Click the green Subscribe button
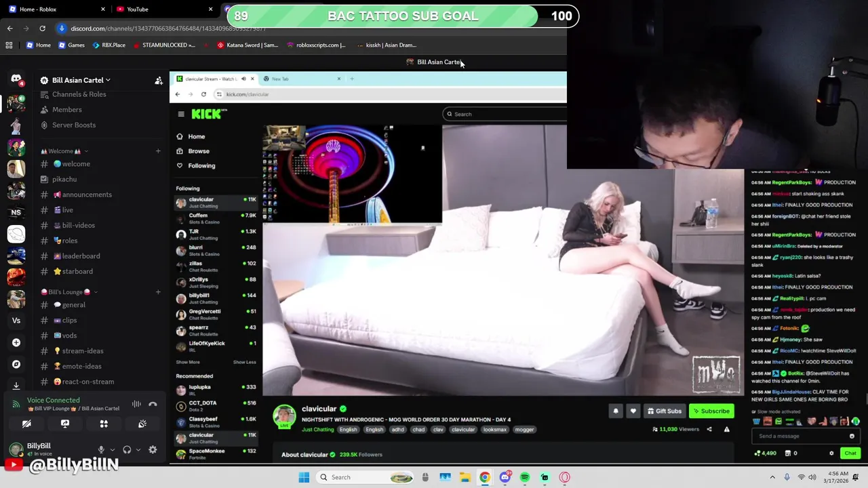This screenshot has width=868, height=488. (x=711, y=411)
